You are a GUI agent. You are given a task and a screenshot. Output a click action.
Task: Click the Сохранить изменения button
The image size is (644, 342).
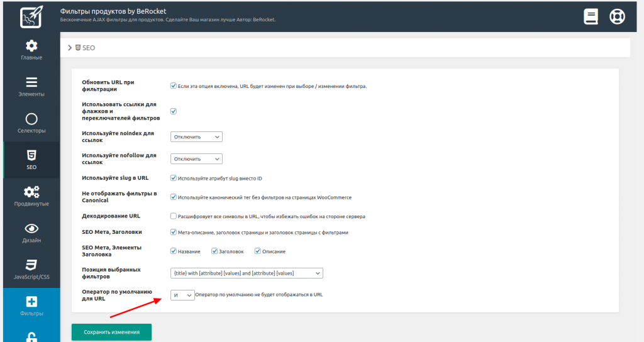pyautogui.click(x=111, y=332)
